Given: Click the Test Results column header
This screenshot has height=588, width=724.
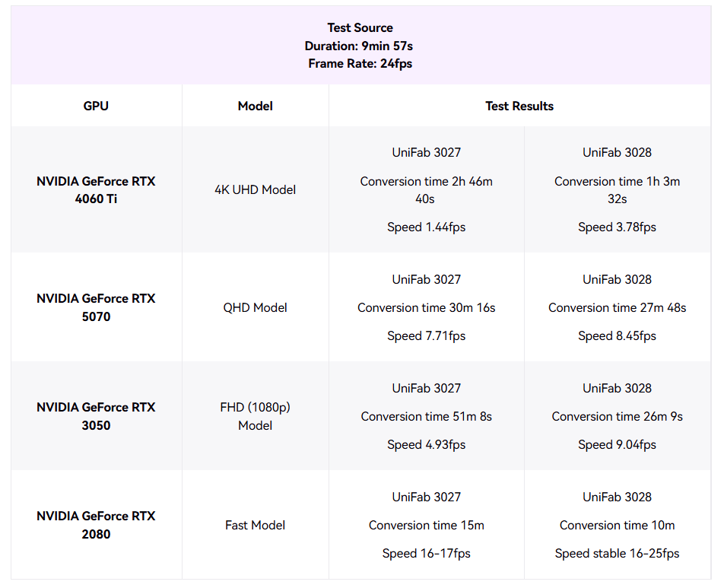Looking at the screenshot, I should (x=519, y=106).
